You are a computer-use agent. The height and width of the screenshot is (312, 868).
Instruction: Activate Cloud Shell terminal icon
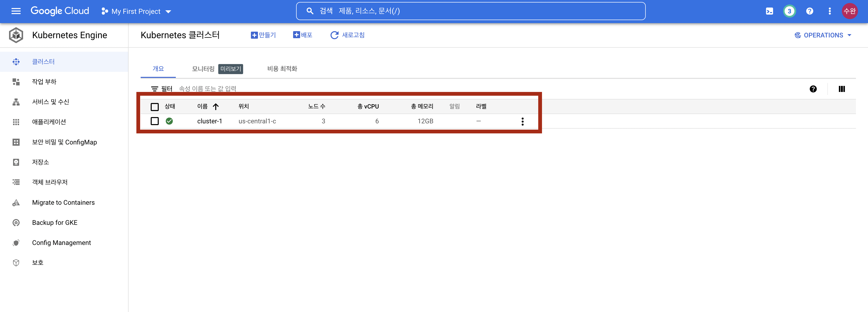(x=769, y=12)
